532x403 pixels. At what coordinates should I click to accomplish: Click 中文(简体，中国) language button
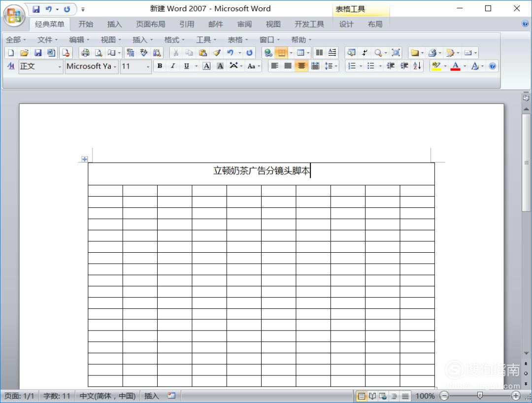[x=107, y=396]
